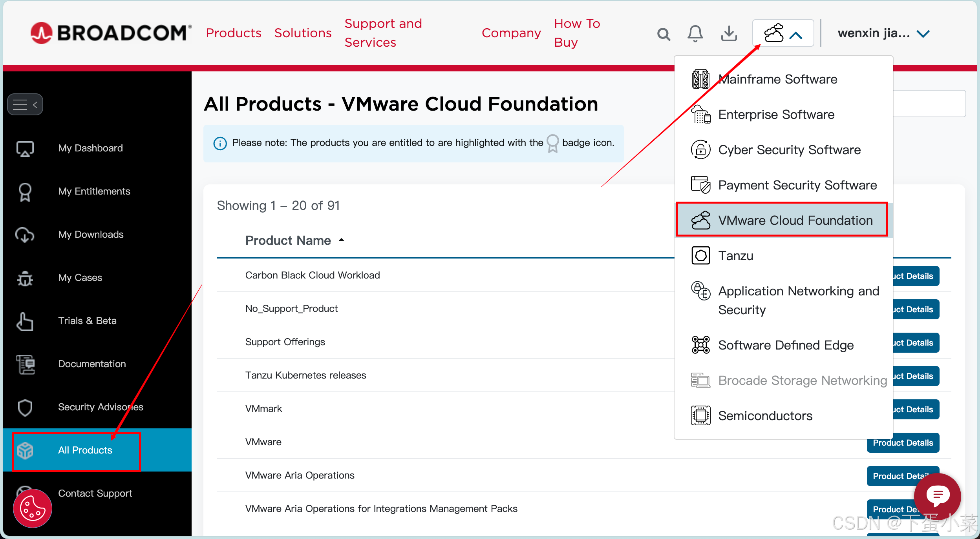Go to My Entitlements
This screenshot has height=539, width=980.
click(x=94, y=191)
